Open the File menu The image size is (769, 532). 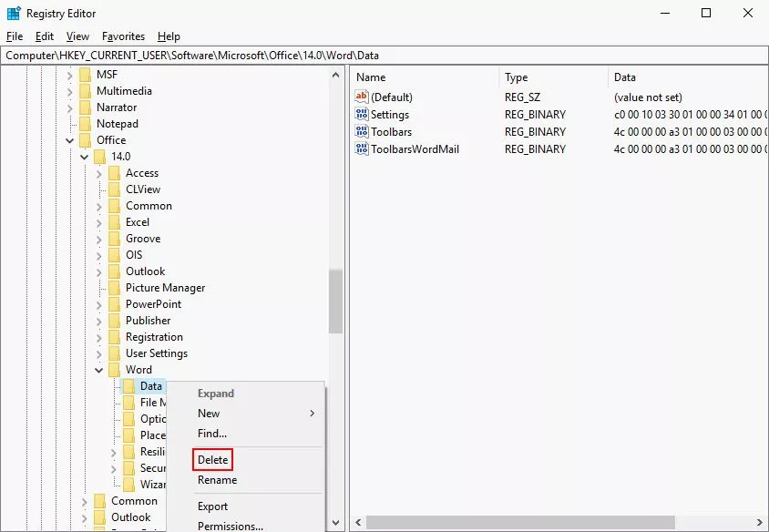pyautogui.click(x=15, y=36)
